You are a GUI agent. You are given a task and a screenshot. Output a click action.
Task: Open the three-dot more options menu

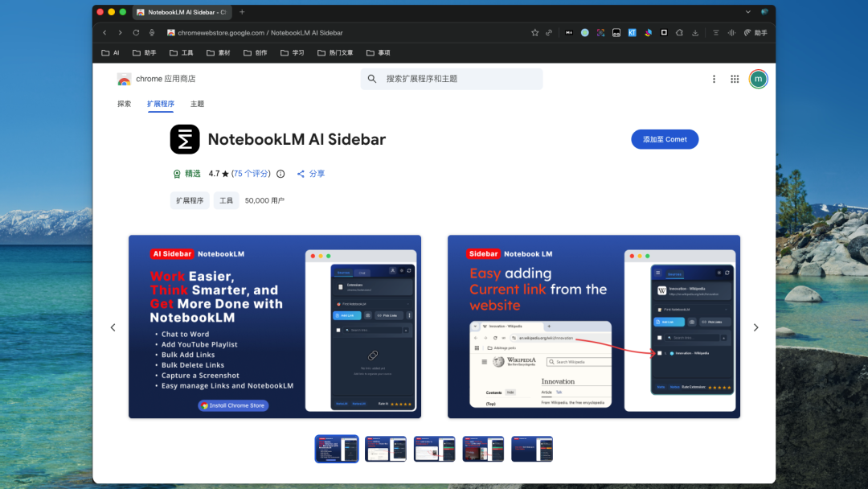[x=714, y=79]
